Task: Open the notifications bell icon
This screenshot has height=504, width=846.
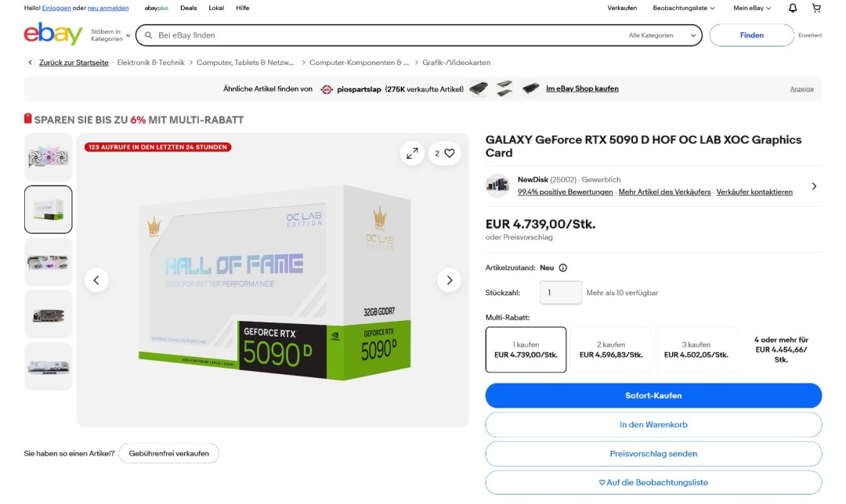Action: point(792,8)
